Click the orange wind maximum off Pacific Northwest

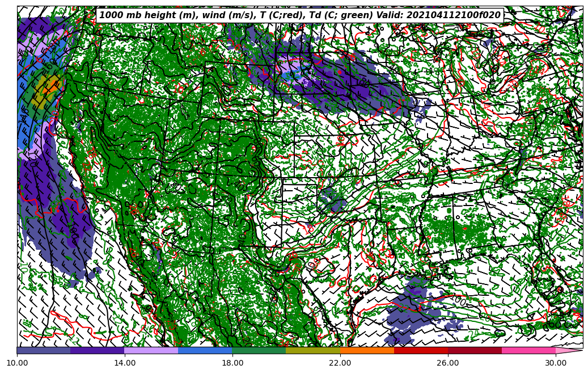click(x=51, y=85)
